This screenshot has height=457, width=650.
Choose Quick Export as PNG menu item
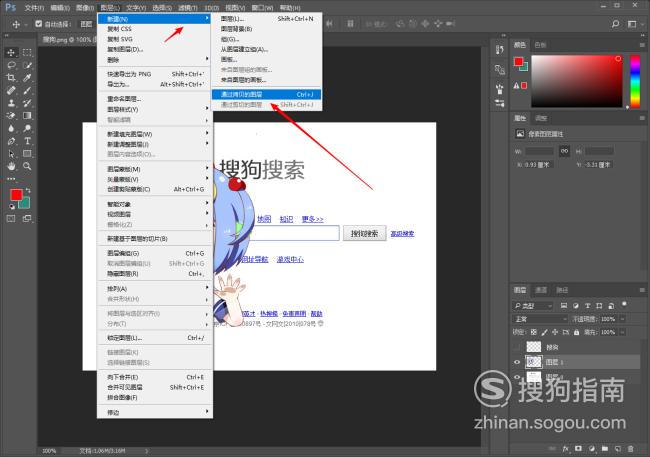[155, 74]
